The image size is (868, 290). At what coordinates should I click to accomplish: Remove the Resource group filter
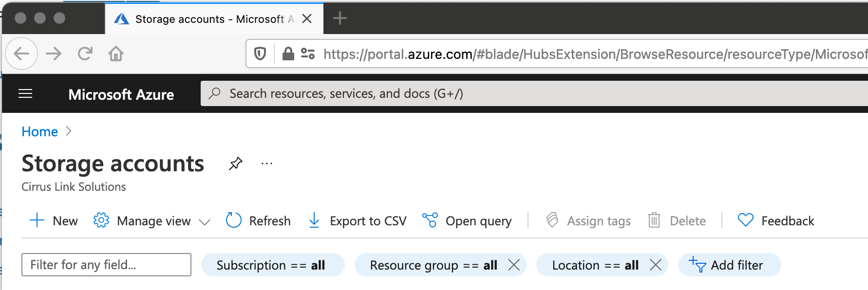[x=514, y=265]
